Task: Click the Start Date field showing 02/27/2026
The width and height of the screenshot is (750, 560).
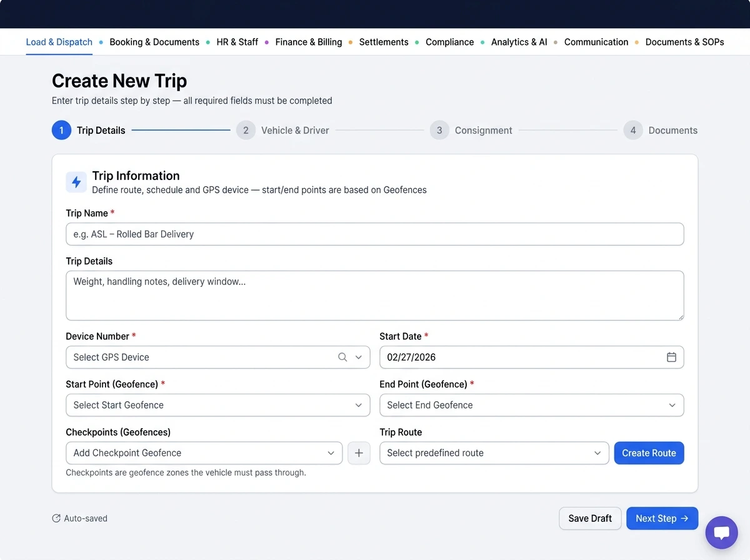Action: (532, 357)
